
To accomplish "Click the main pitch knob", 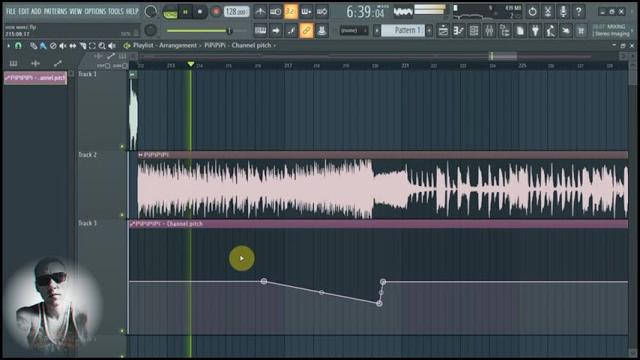I will pyautogui.click(x=151, y=30).
